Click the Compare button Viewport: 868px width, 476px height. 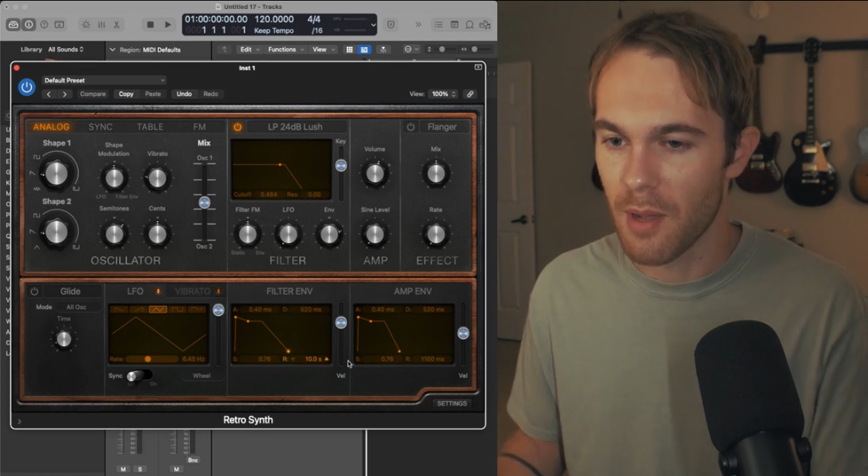tap(93, 94)
